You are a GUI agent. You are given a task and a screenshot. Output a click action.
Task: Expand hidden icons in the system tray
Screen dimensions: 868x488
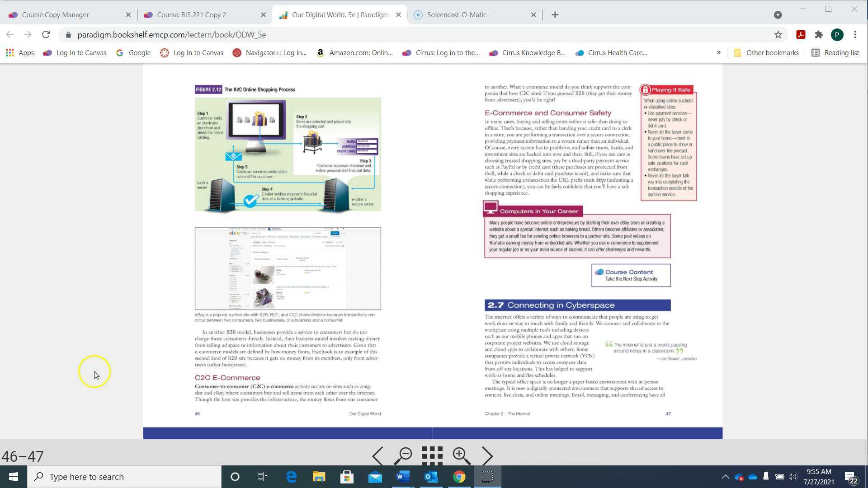[x=725, y=477]
